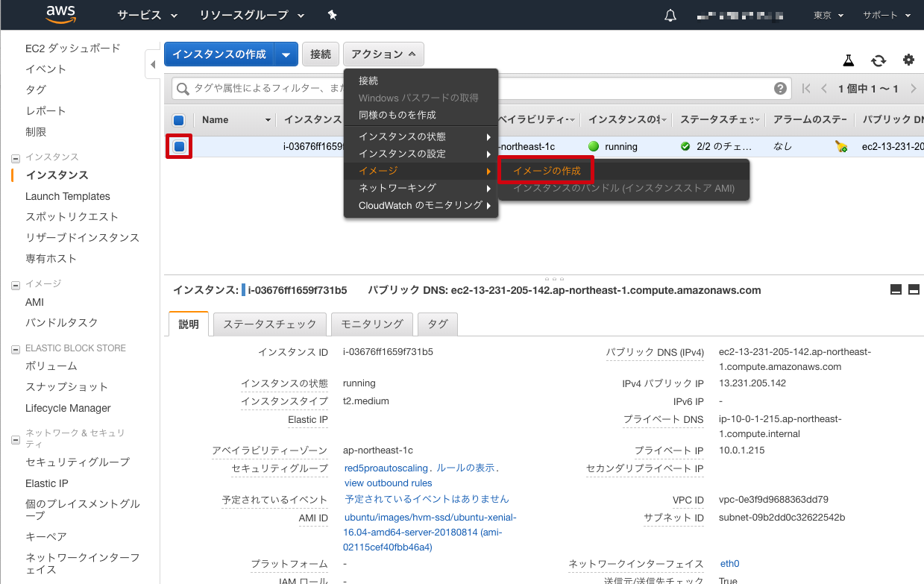Image resolution: width=924 pixels, height=584 pixels.
Task: Open the サービス dropdown
Action: pyautogui.click(x=148, y=15)
